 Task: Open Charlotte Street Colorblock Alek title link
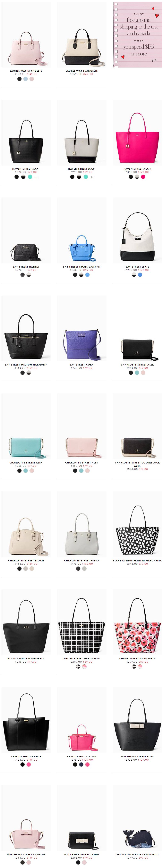(137, 464)
